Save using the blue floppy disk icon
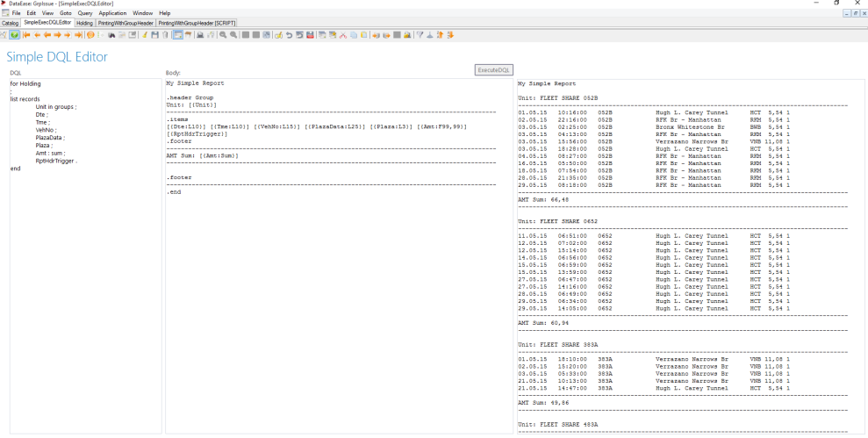The width and height of the screenshot is (868, 438). (154, 34)
